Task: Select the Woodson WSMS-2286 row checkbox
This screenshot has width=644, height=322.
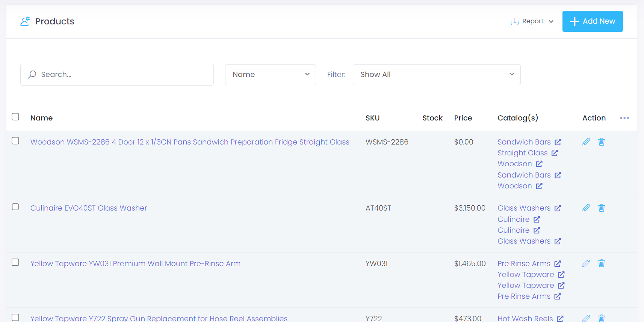Action: [15, 141]
